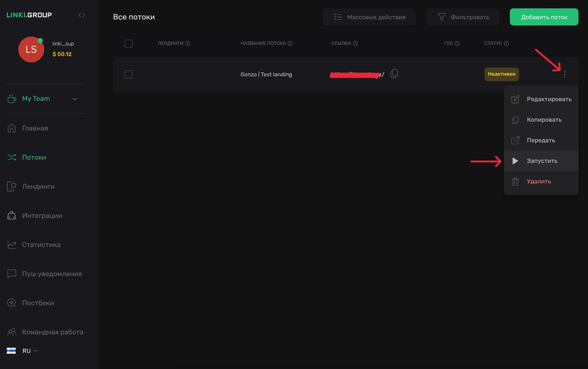Tick the select-all checkbox in table header
The height and width of the screenshot is (369, 588).
[x=129, y=44]
